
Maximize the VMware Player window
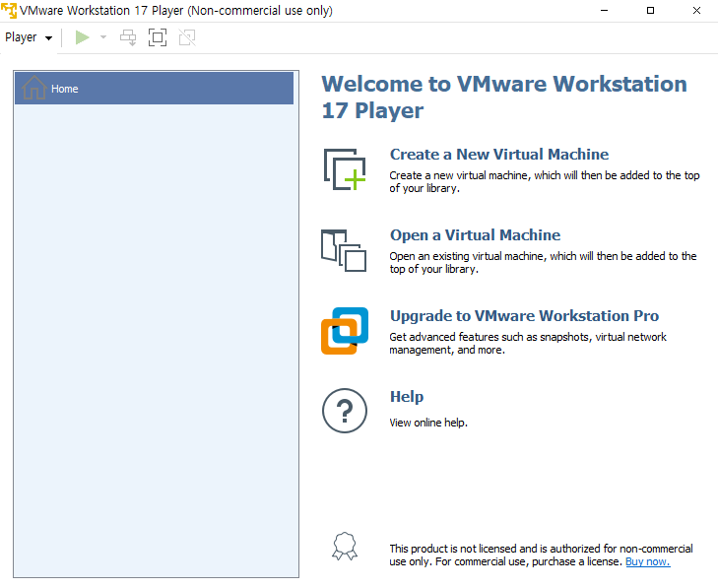pyautogui.click(x=650, y=10)
